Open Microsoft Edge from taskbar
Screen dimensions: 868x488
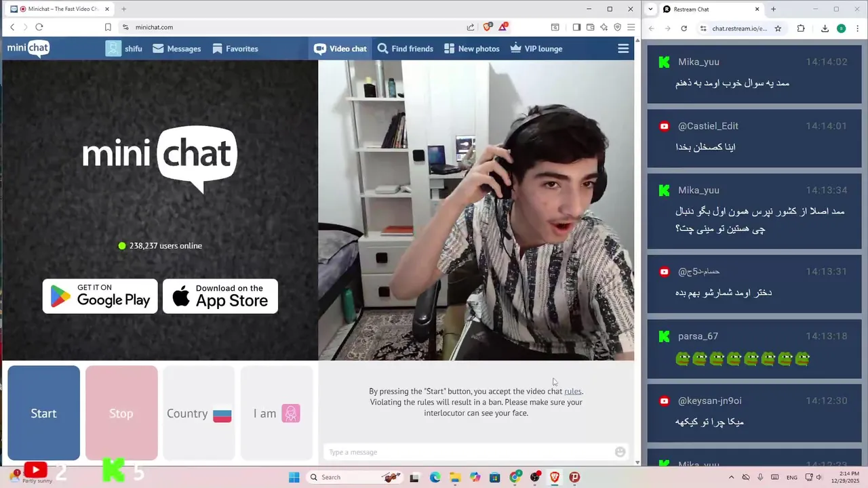[435, 477]
